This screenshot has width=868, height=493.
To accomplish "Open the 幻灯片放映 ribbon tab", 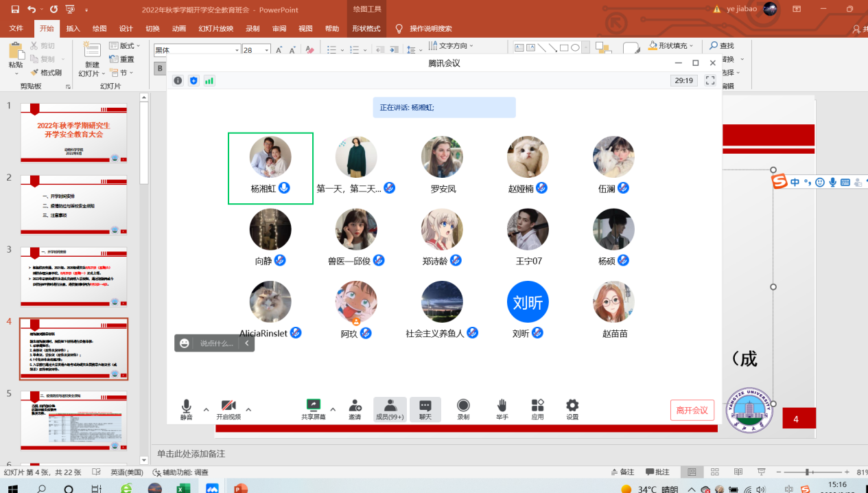I will [x=215, y=29].
